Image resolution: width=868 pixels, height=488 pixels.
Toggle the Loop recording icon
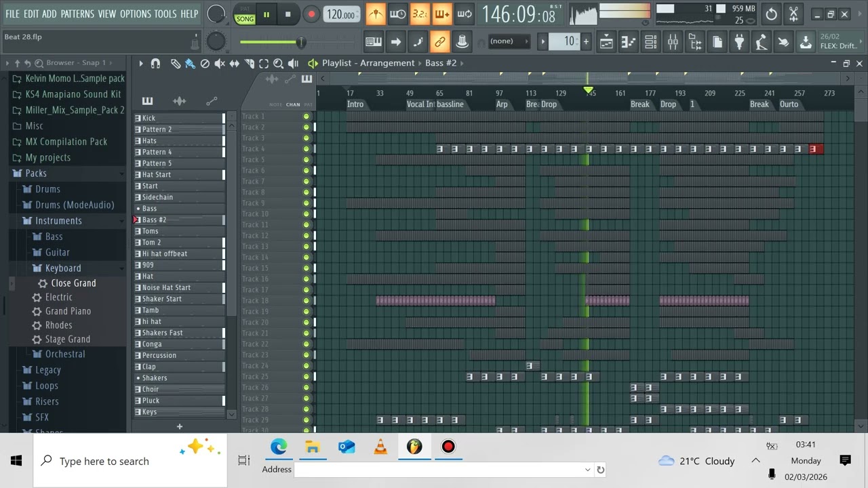[x=465, y=14]
